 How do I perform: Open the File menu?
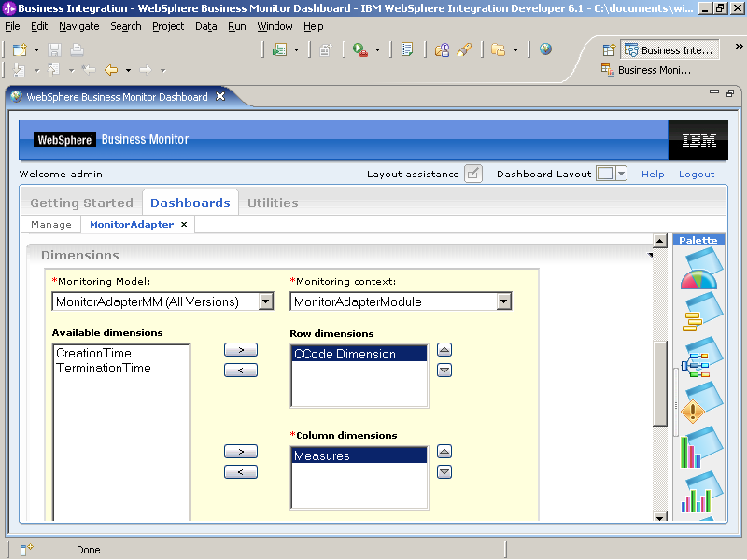[12, 27]
